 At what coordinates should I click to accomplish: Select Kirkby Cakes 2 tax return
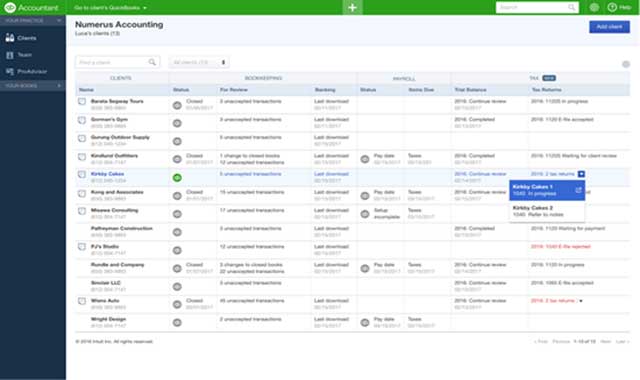click(547, 211)
